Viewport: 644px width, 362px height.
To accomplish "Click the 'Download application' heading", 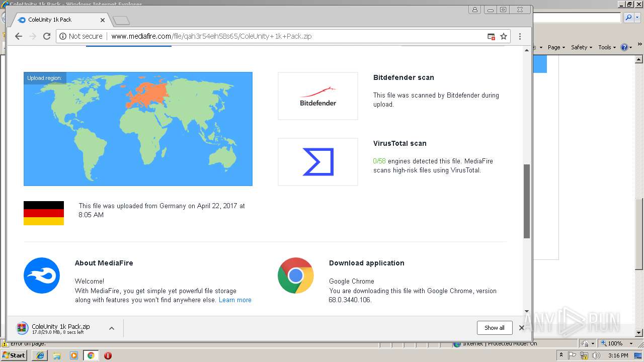I will click(367, 263).
